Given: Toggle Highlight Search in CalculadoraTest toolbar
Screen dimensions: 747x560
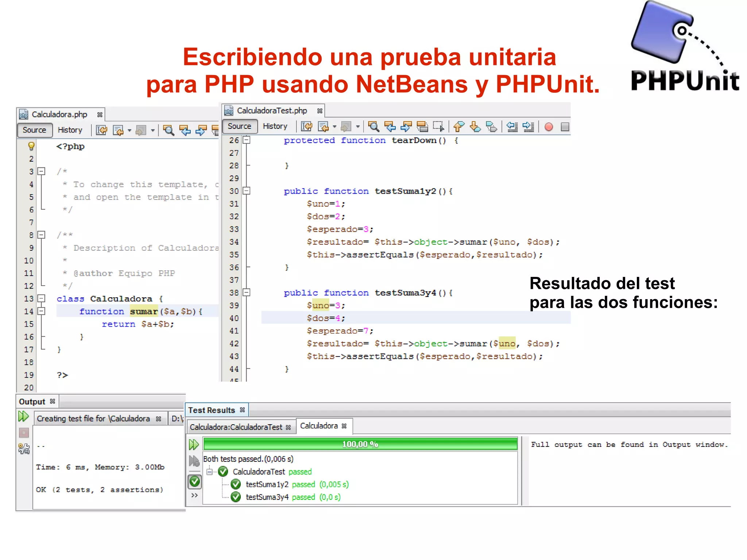Looking at the screenshot, I should (422, 127).
